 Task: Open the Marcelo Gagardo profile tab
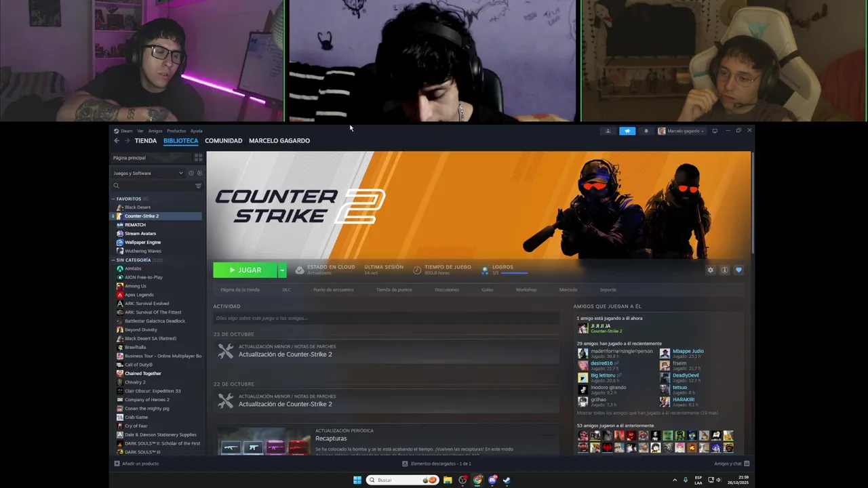point(279,141)
